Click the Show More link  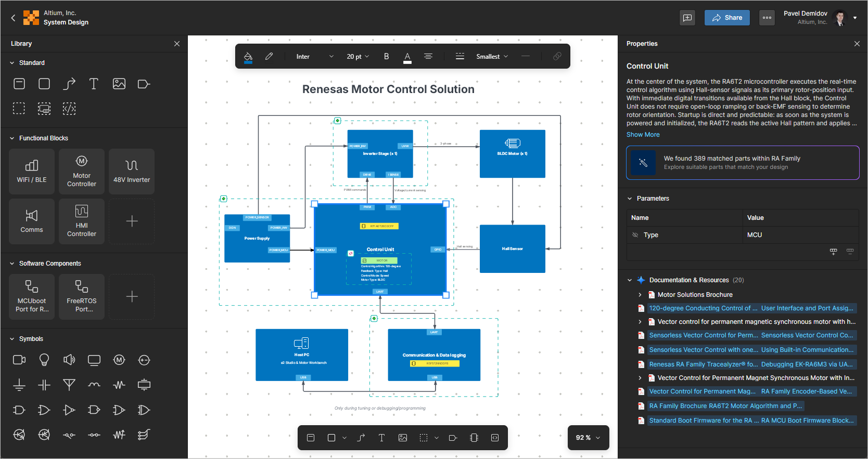643,135
